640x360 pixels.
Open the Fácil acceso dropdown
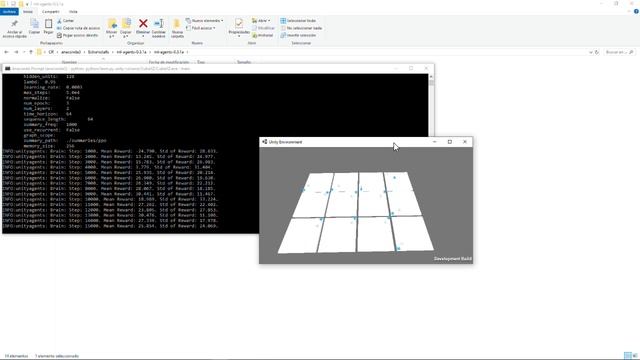coord(201,28)
